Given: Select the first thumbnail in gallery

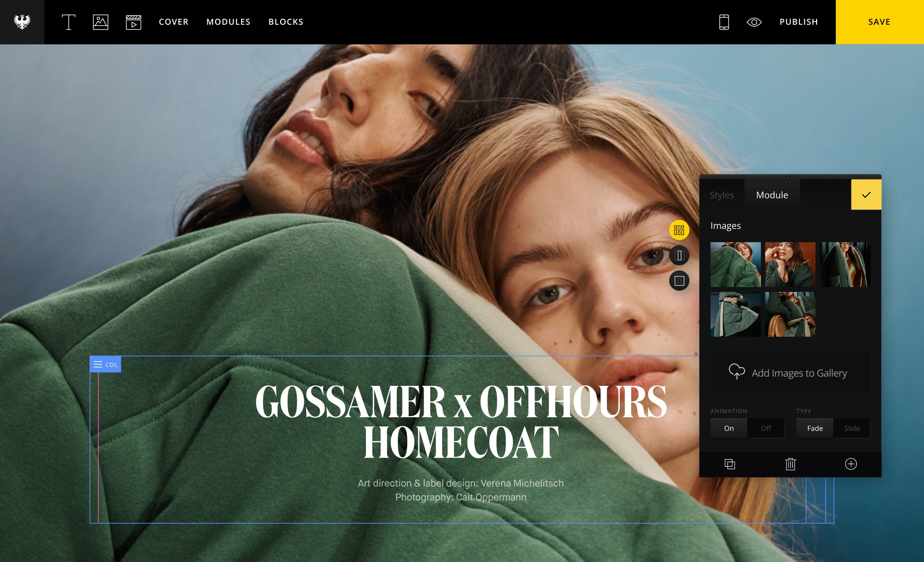Looking at the screenshot, I should point(735,263).
